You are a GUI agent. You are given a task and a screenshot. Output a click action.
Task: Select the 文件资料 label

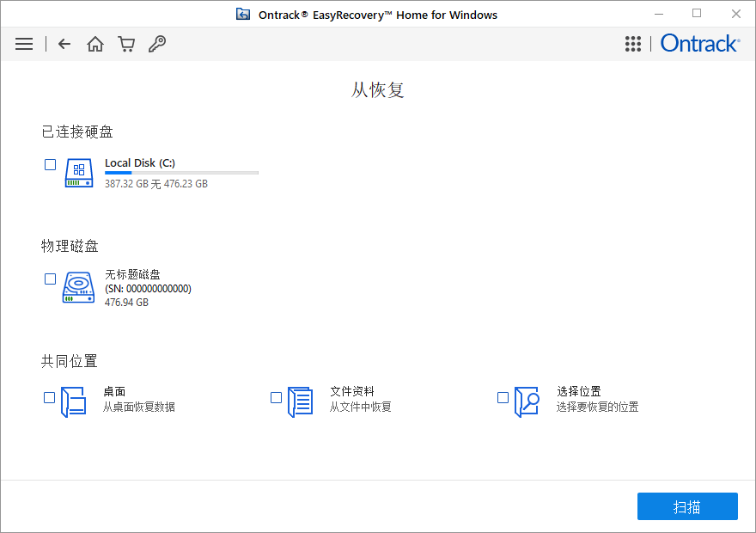pyautogui.click(x=352, y=391)
